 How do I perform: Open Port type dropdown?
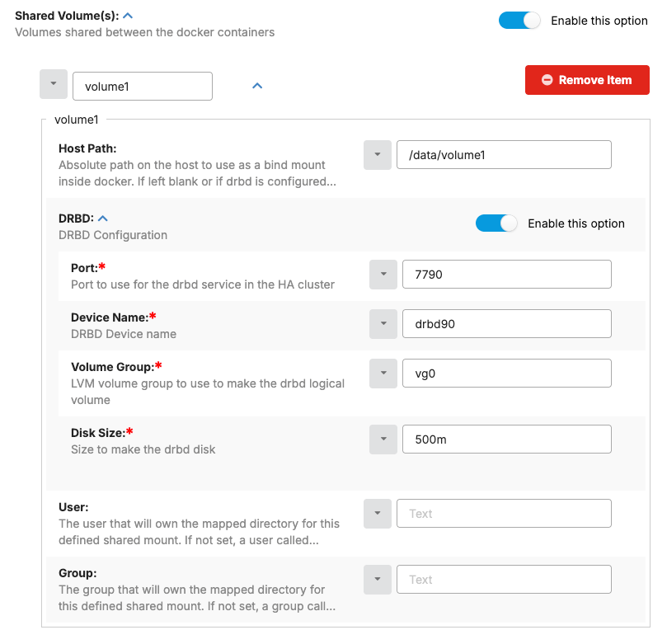click(383, 275)
